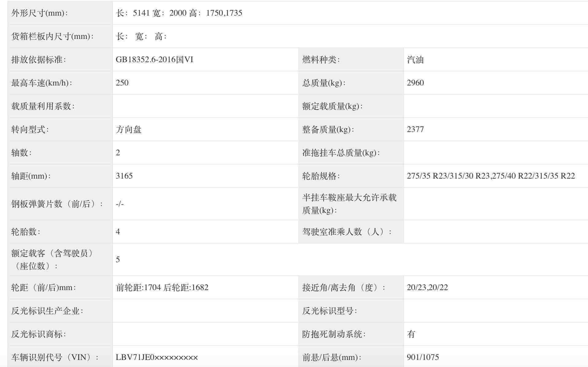588x367 pixels.
Task: Click the 最高车速(km/h) label
Action: [42, 83]
